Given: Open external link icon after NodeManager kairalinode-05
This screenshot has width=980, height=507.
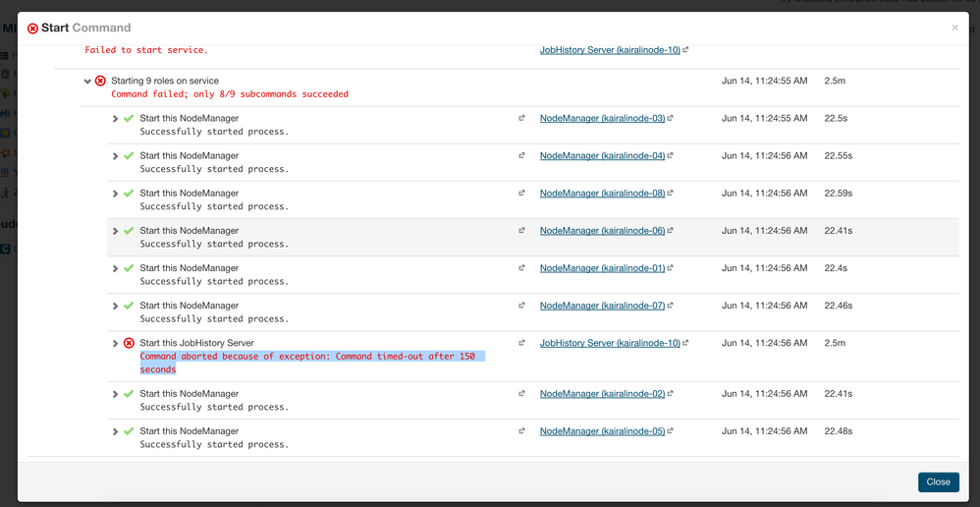Looking at the screenshot, I should pos(671,431).
